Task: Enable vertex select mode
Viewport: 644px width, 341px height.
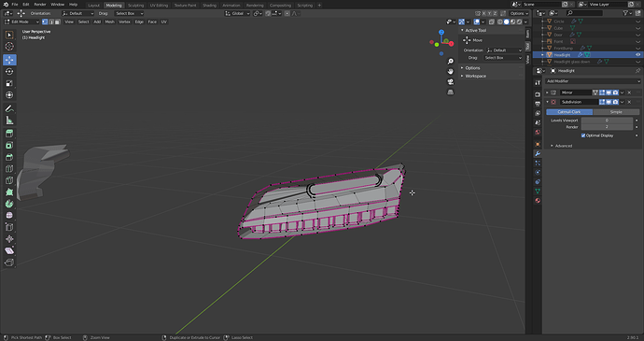Action: 45,21
